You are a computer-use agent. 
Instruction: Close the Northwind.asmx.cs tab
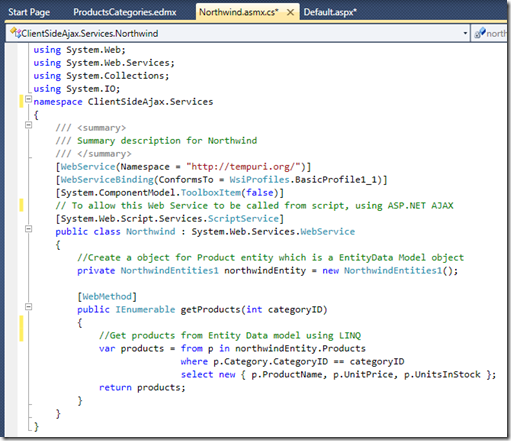click(290, 12)
